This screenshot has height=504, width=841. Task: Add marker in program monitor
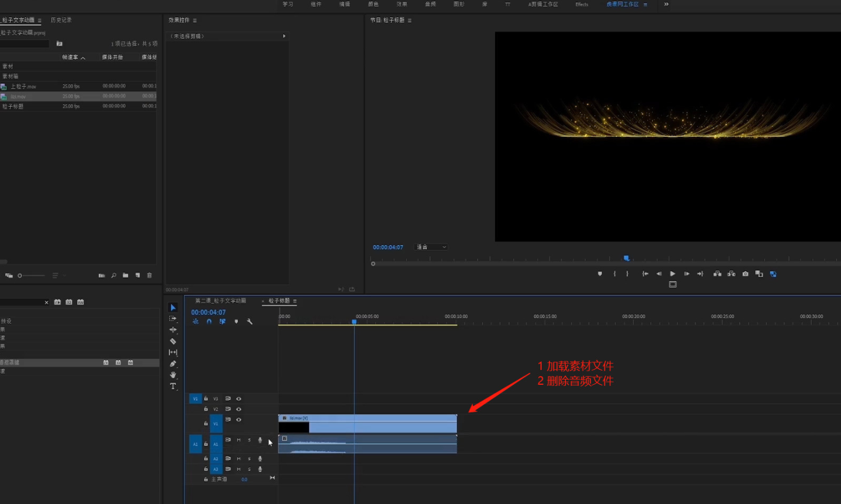600,274
